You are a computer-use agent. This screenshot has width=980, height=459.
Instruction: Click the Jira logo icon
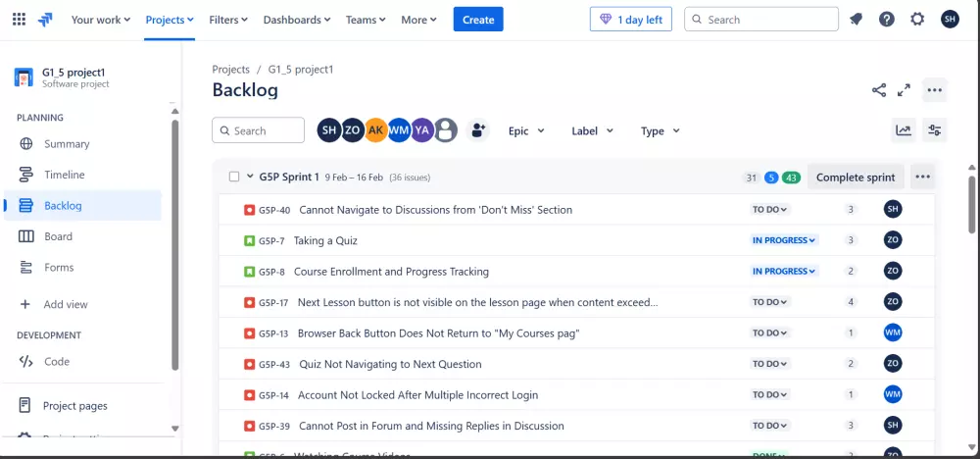point(45,20)
